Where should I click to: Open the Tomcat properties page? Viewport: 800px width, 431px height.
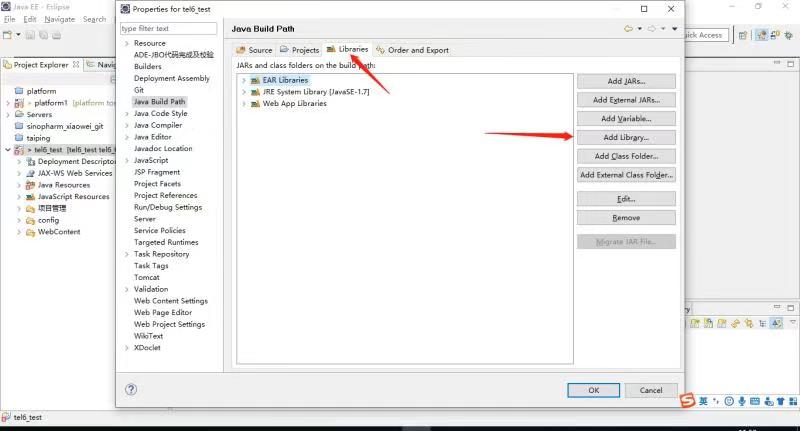pos(146,277)
